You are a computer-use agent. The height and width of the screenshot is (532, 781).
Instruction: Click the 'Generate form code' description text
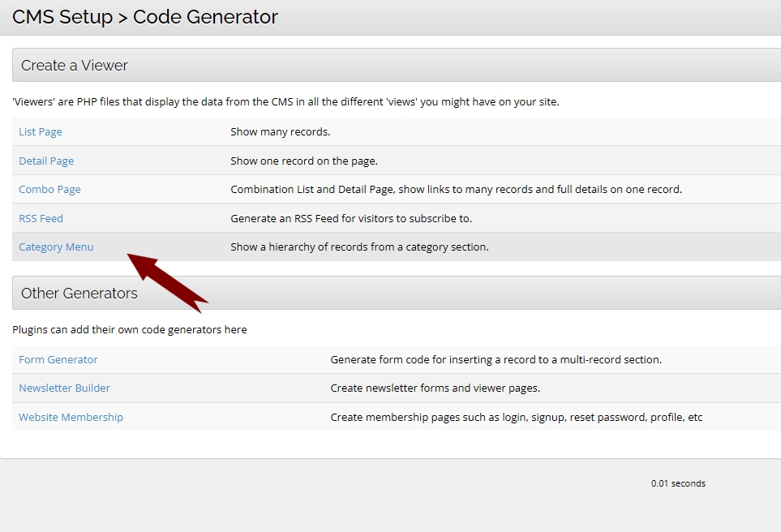click(496, 359)
